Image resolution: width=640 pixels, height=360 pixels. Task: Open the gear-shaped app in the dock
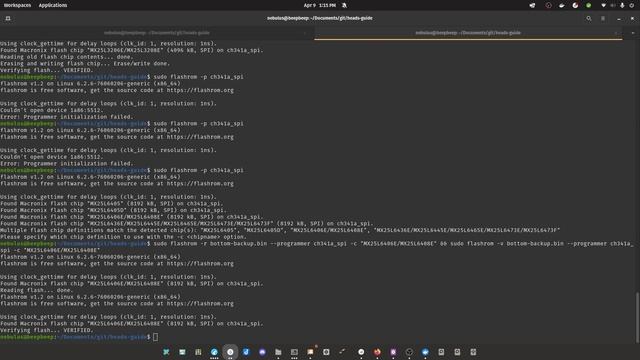click(x=326, y=352)
